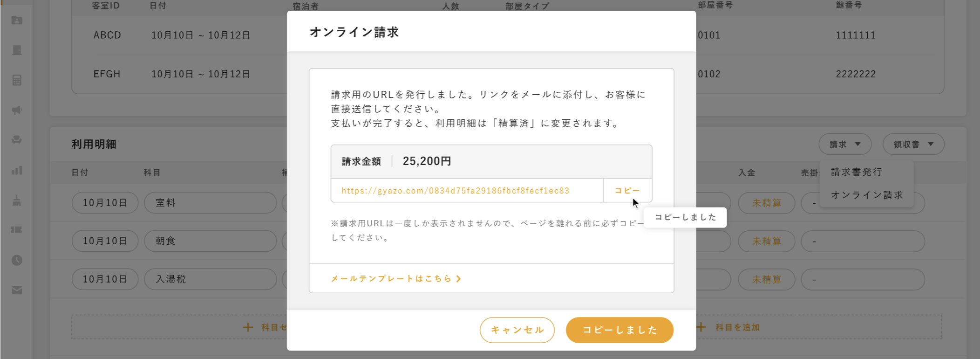Click the 入金 column header
This screenshot has height=359, width=980.
tap(747, 173)
